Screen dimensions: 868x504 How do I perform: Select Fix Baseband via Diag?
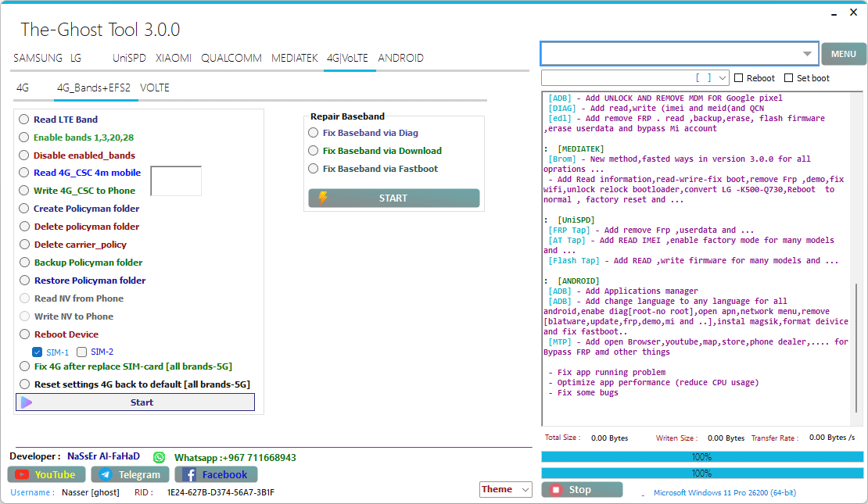tap(314, 133)
